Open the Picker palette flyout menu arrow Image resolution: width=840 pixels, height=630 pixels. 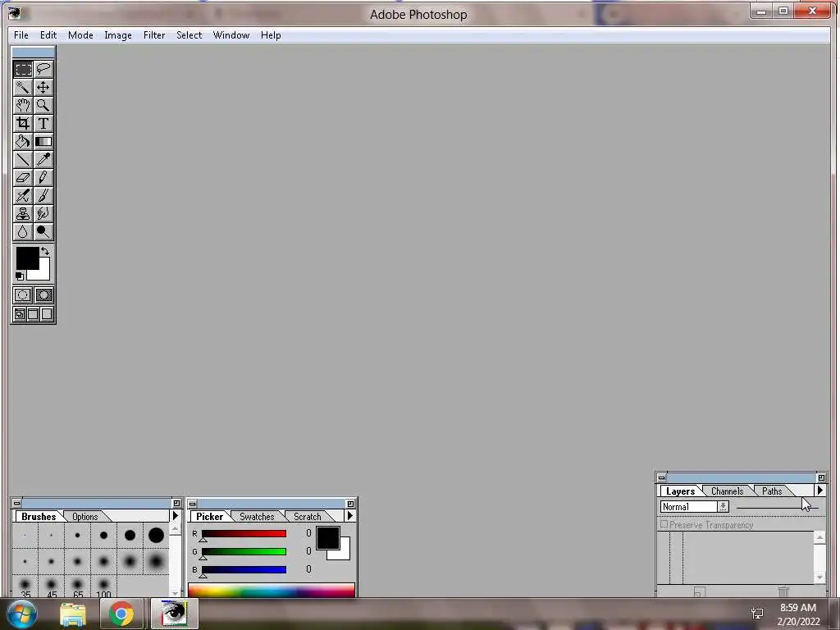(349, 516)
